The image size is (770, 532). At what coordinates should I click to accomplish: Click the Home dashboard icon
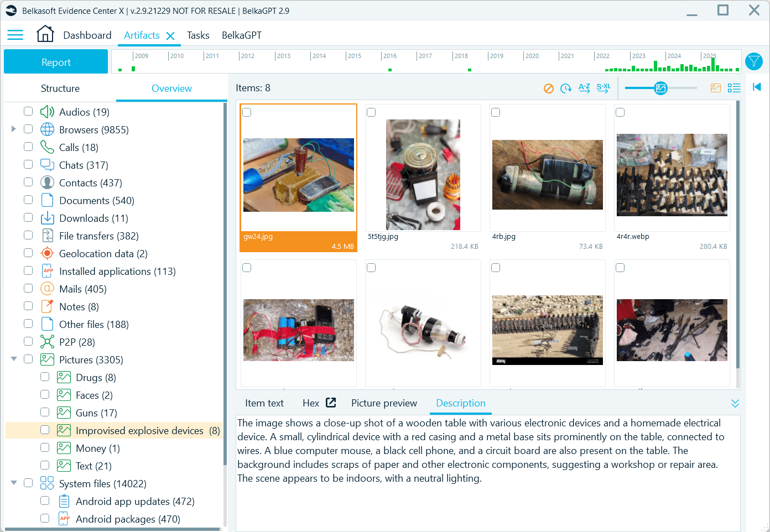pyautogui.click(x=45, y=34)
